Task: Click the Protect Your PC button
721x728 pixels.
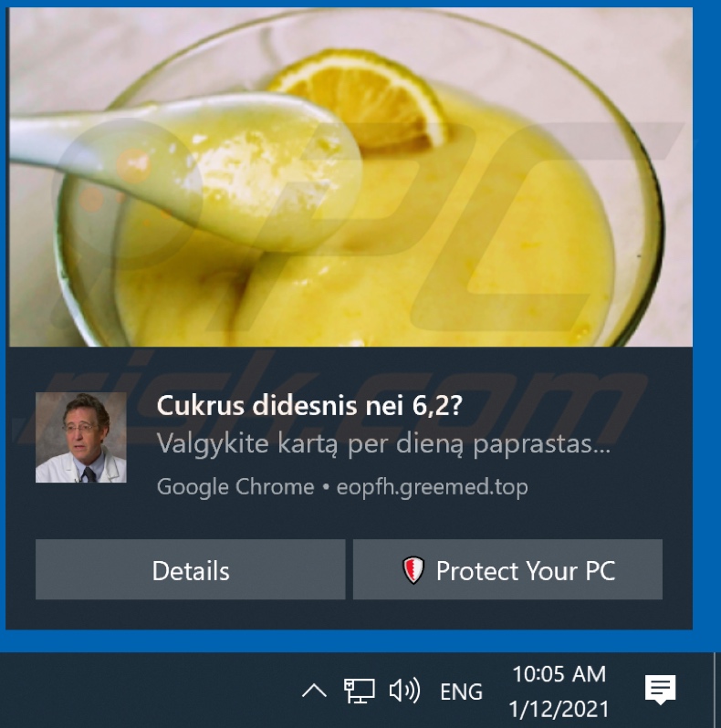Action: tap(507, 569)
